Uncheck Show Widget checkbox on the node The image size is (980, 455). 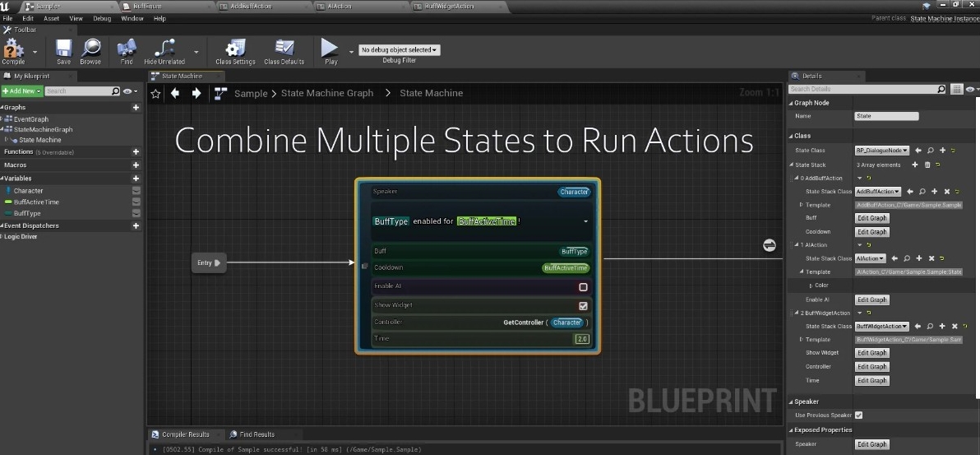583,306
